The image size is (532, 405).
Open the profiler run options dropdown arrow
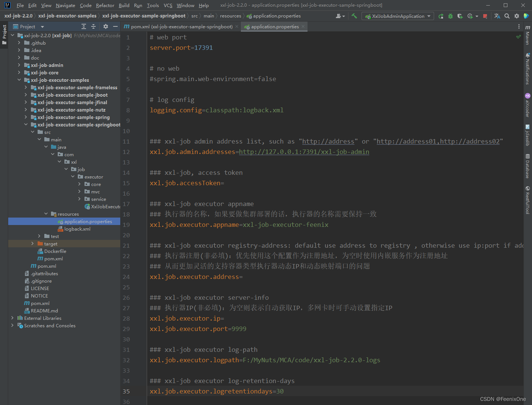click(477, 16)
